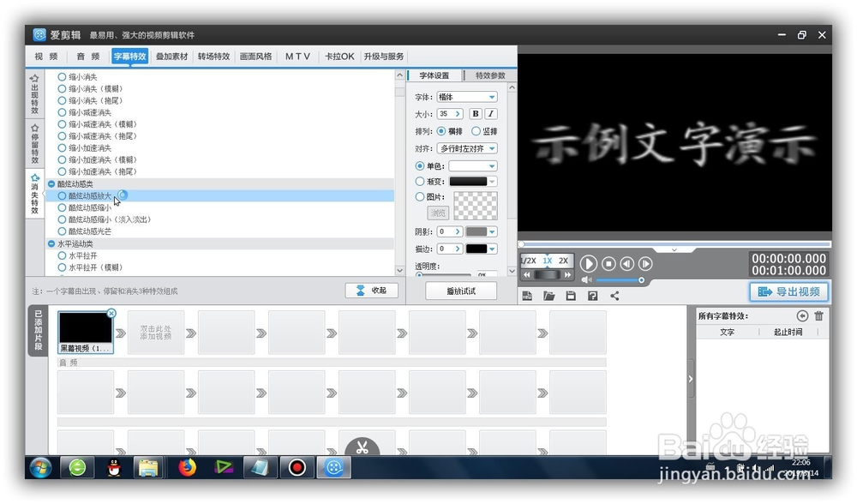Switch to the 视频 tab
The width and height of the screenshot is (857, 504).
46,57
